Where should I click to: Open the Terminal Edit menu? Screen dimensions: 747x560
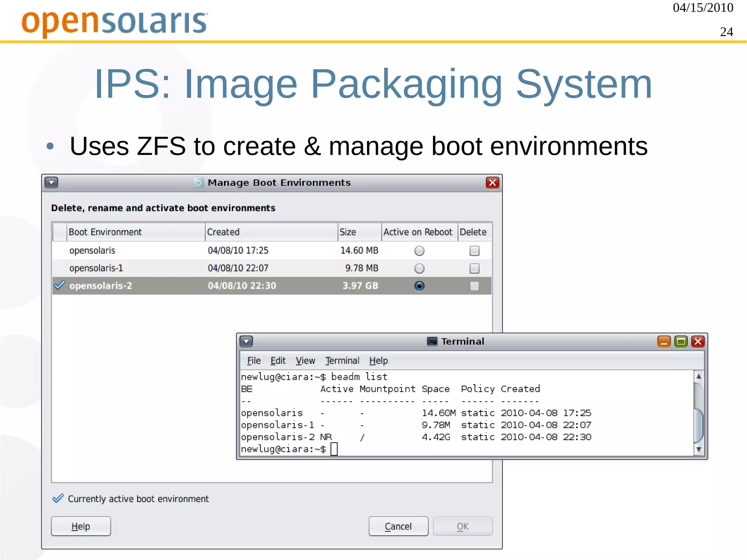point(278,361)
